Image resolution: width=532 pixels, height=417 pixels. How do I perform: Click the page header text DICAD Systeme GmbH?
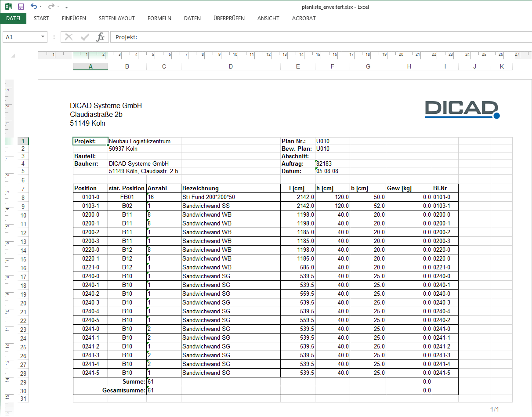pyautogui.click(x=106, y=106)
